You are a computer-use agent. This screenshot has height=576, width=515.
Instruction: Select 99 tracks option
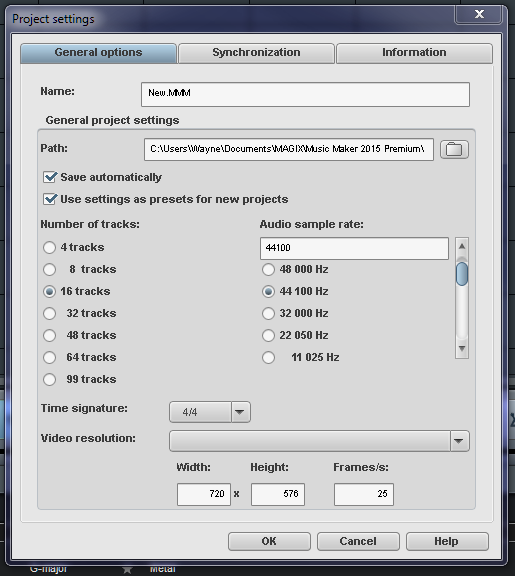[x=50, y=379]
